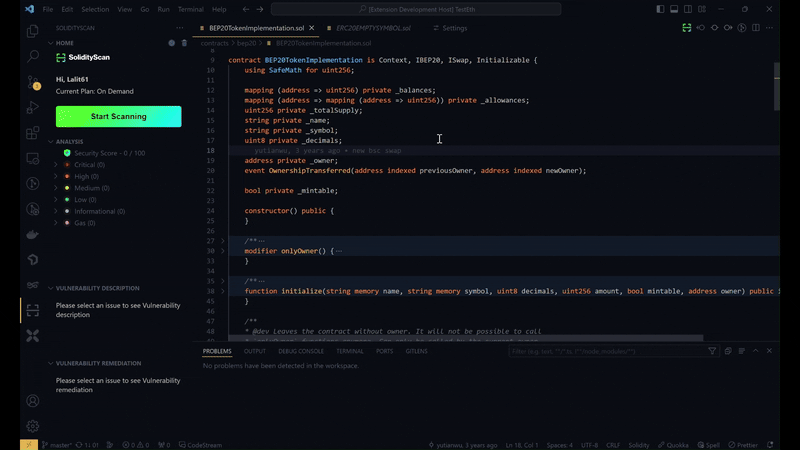
Task: Open the Extensions view
Action: (33, 132)
